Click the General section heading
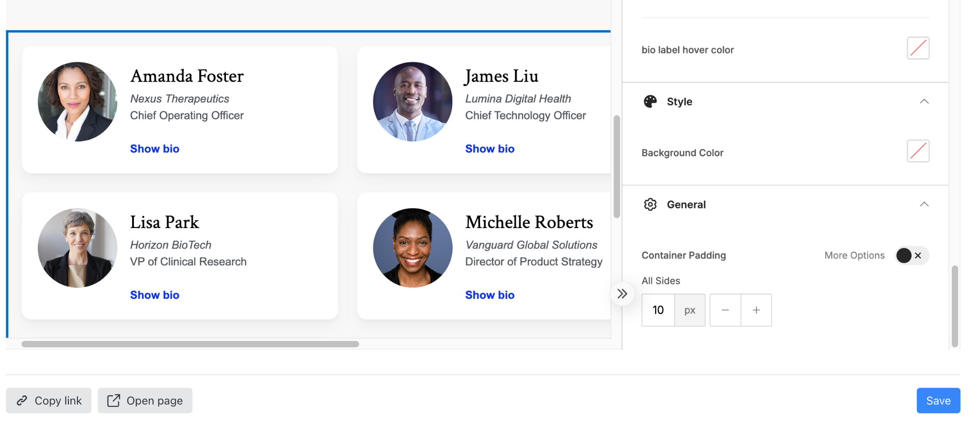980x426 pixels. coord(686,205)
